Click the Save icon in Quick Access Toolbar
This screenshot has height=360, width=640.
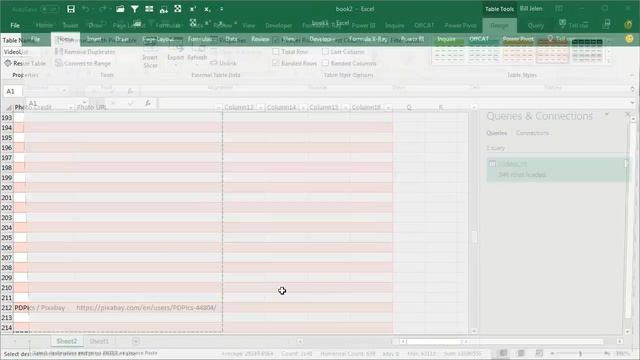[71, 9]
